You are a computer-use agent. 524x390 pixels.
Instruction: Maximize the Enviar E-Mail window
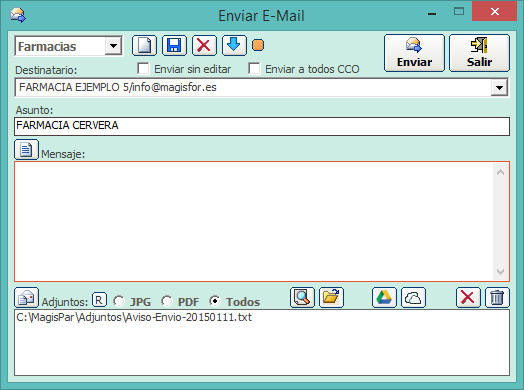[x=459, y=12]
